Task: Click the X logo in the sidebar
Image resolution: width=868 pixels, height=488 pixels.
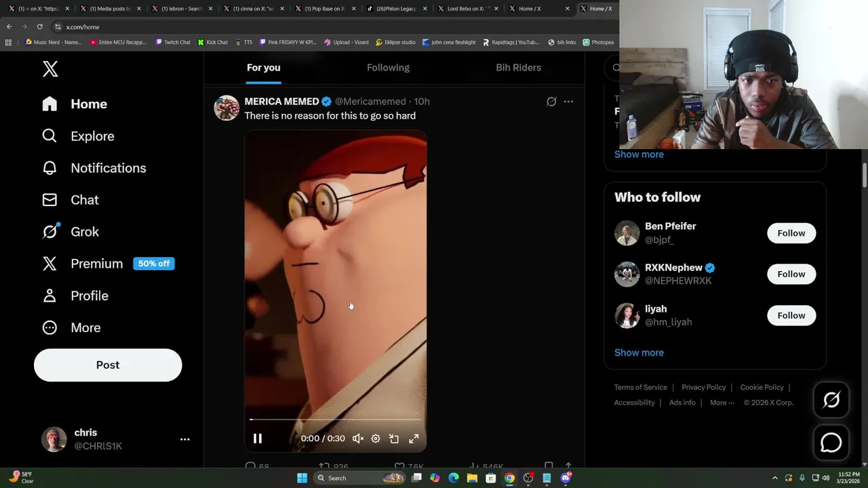Action: pyautogui.click(x=50, y=68)
